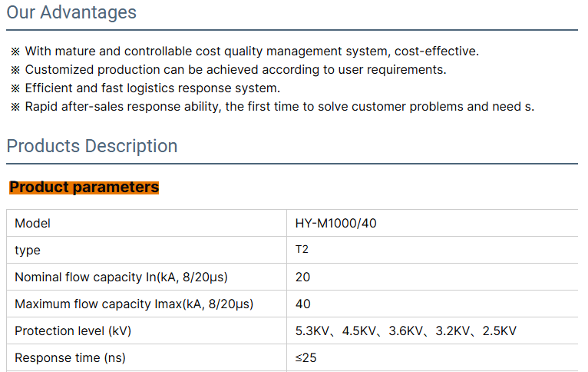Click the "Maximum flow capacity Imax" label
588x372 pixels.
(134, 304)
